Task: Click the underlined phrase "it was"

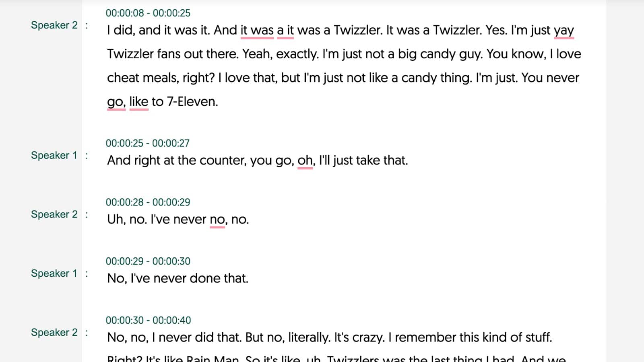Action: coord(257,31)
